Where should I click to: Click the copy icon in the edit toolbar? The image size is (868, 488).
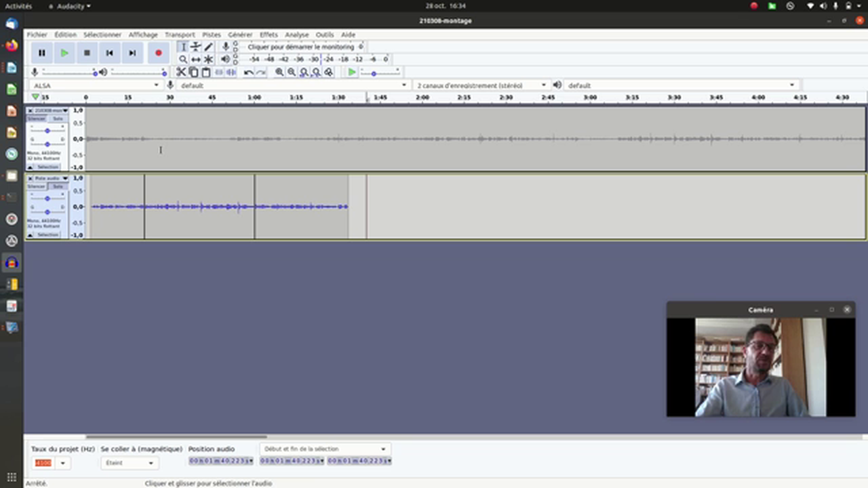pos(194,72)
